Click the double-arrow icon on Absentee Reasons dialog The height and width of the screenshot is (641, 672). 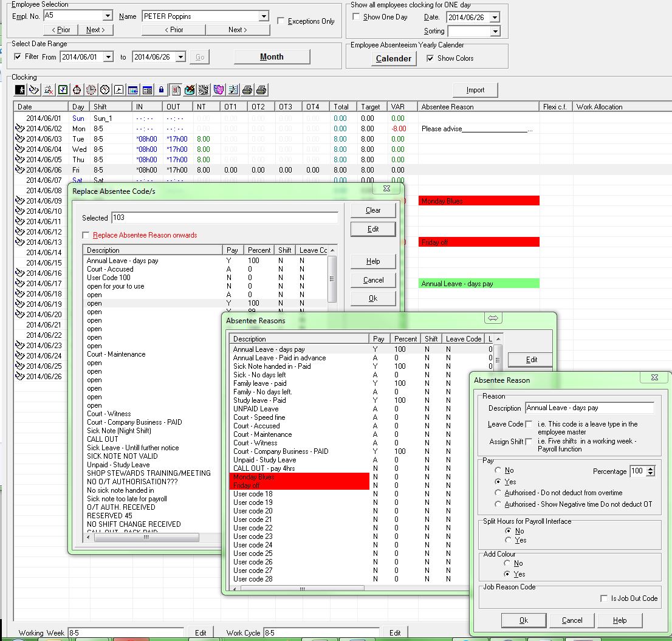pos(493,318)
